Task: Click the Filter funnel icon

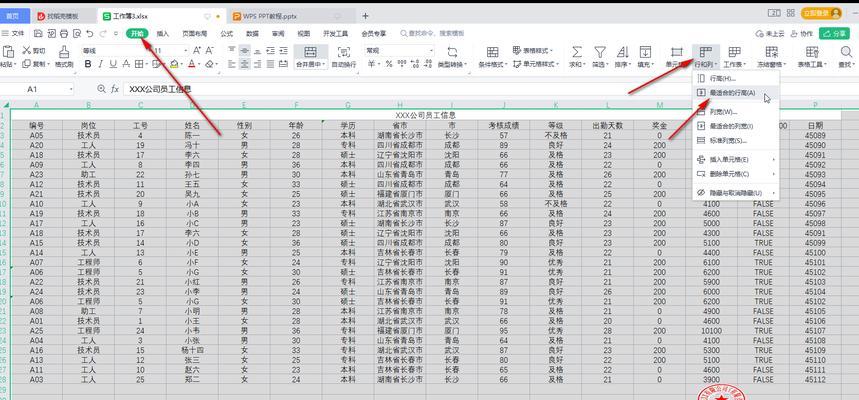Action: [600, 52]
